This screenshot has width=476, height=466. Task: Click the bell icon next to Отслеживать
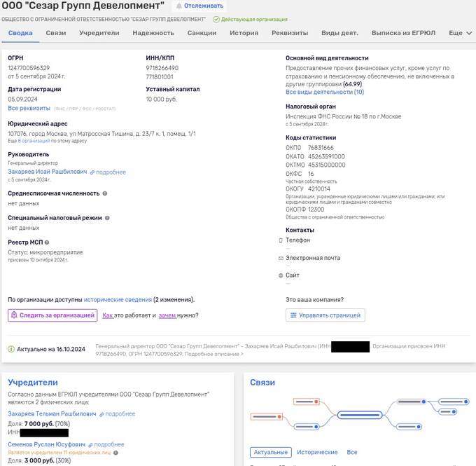click(179, 6)
